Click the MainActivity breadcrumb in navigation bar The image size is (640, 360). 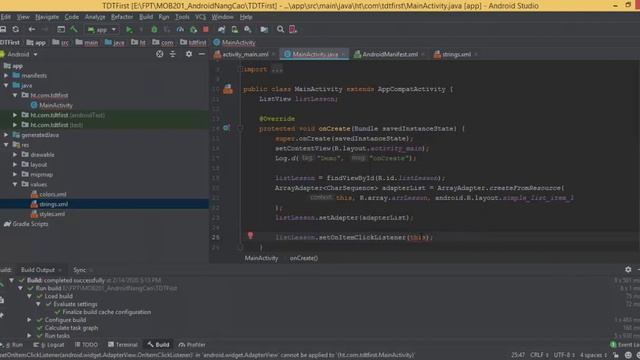pos(234,42)
